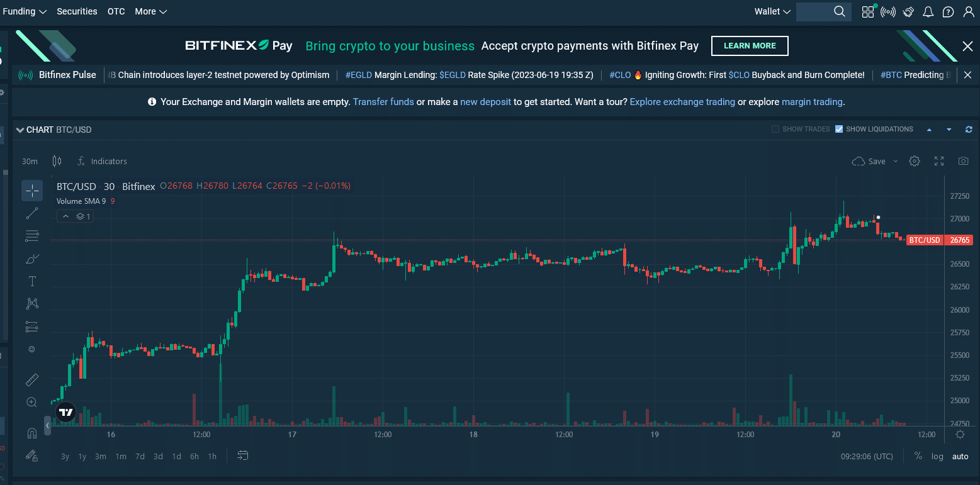Switch chart to fullscreen mode

pos(939,161)
